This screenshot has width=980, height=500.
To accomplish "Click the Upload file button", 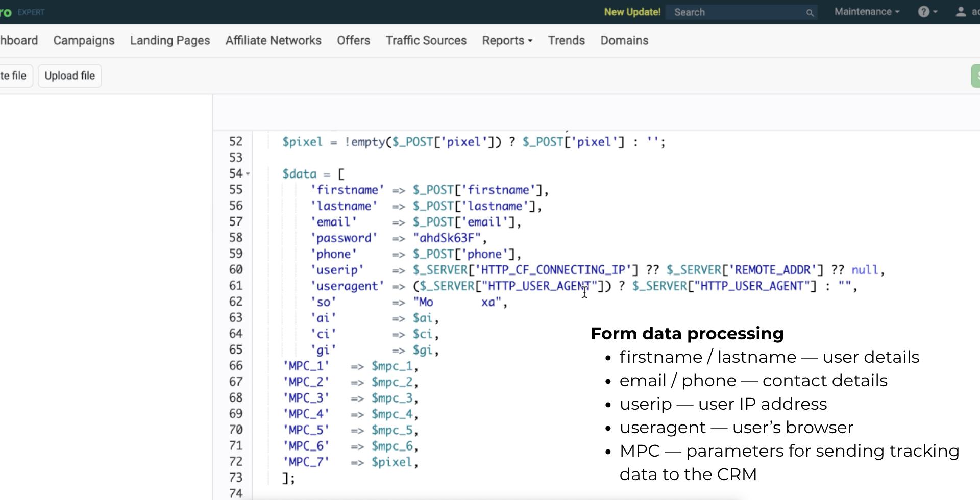I will (69, 75).
